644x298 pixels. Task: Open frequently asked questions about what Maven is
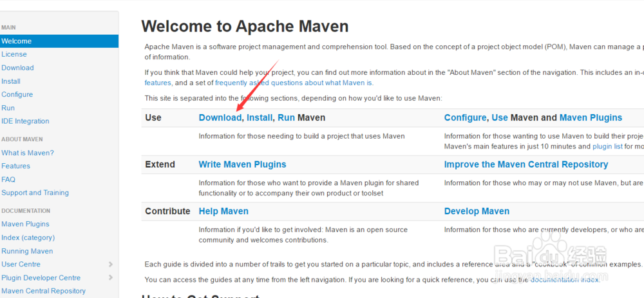[x=294, y=83]
